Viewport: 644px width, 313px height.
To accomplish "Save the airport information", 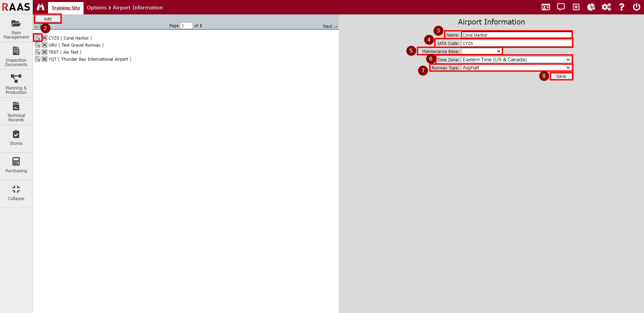I will coord(561,76).
